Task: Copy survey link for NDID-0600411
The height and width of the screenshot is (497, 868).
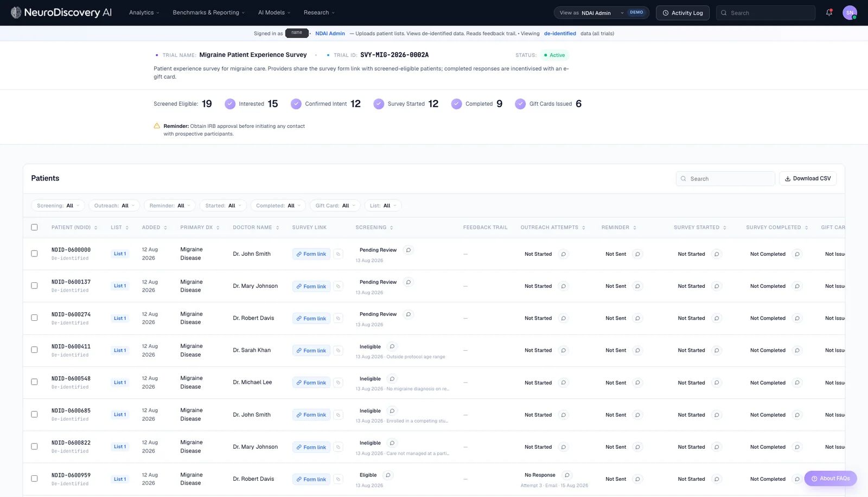Action: pos(338,351)
